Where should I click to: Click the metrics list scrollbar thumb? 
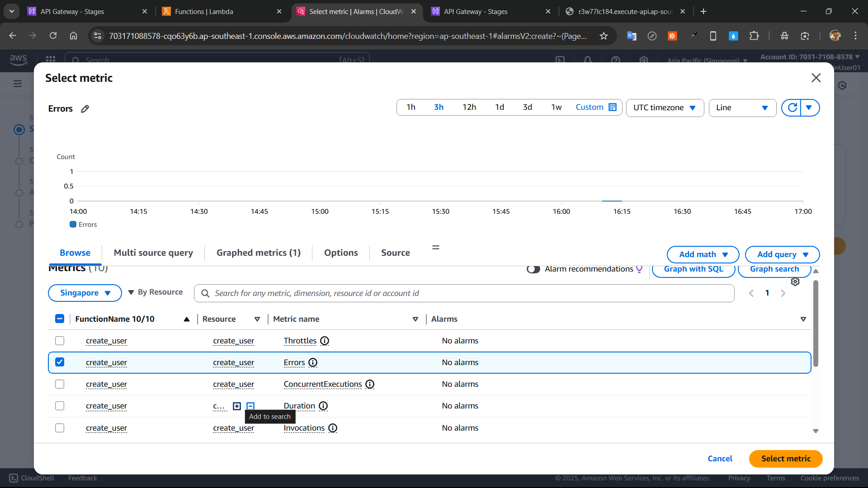pos(816,324)
